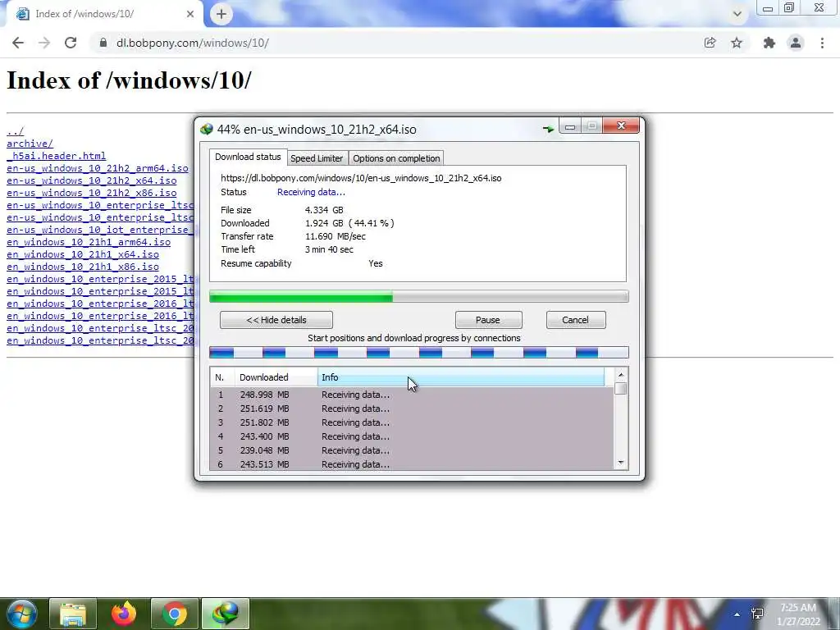Select the Download status tab

(248, 157)
